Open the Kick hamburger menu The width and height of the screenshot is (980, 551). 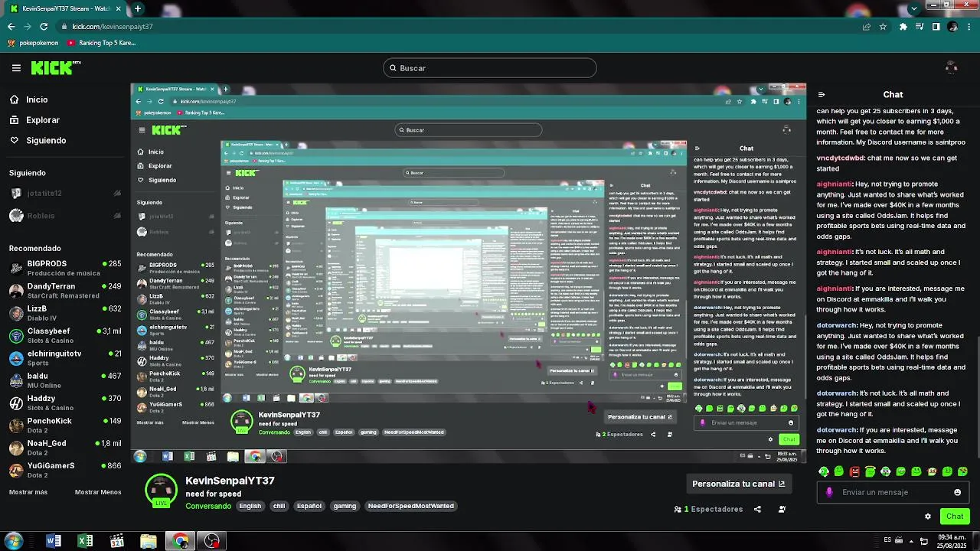pyautogui.click(x=16, y=68)
